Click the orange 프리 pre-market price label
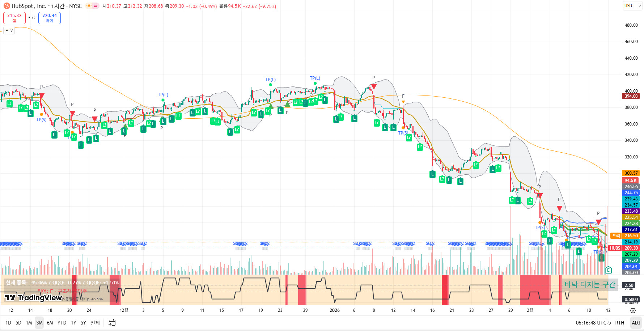644x331 pixels. coord(616,236)
